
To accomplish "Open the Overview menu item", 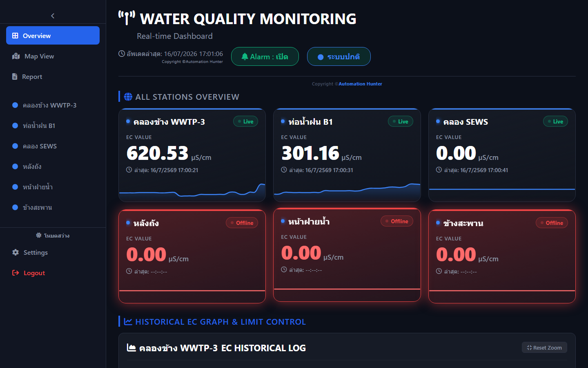I will click(53, 36).
